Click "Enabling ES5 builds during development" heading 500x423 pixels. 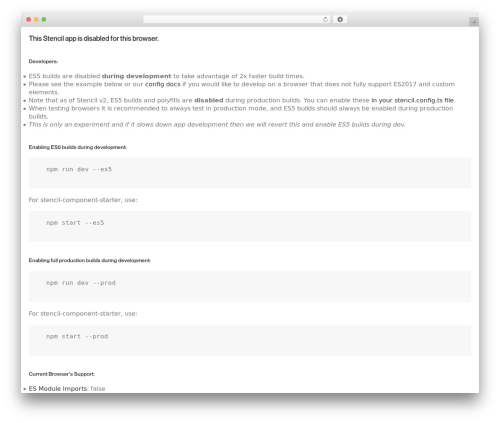pos(78,147)
